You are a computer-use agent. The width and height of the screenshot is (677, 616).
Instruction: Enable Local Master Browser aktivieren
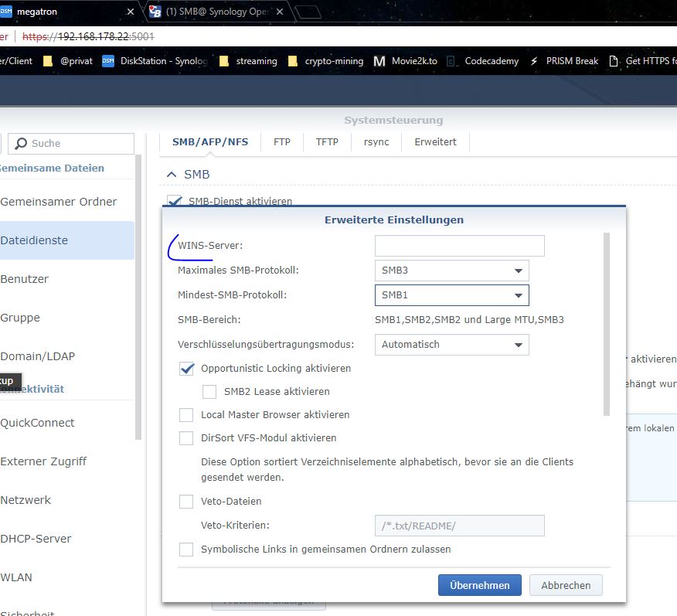(186, 415)
